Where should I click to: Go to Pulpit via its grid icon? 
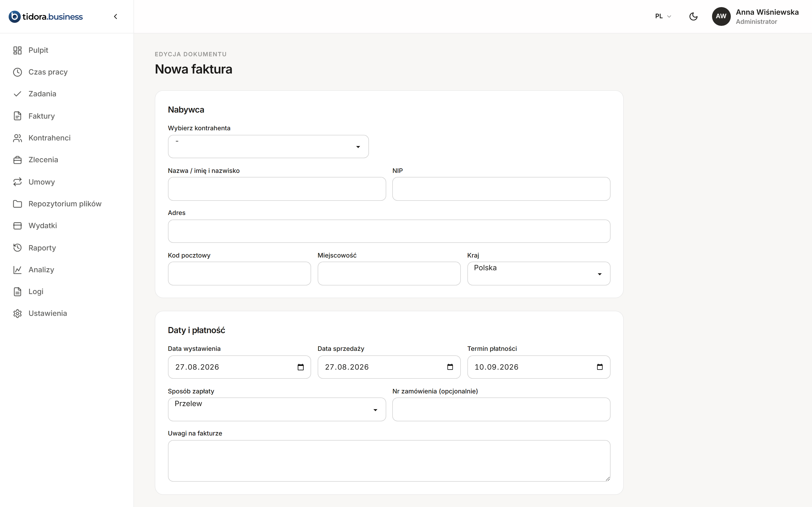click(18, 50)
